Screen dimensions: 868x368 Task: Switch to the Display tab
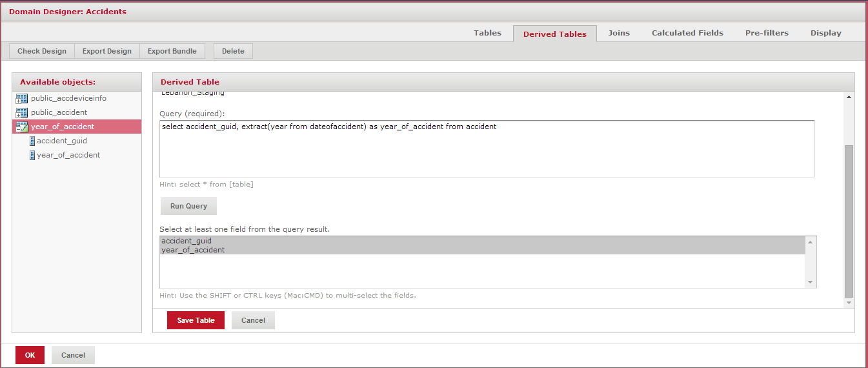point(825,33)
